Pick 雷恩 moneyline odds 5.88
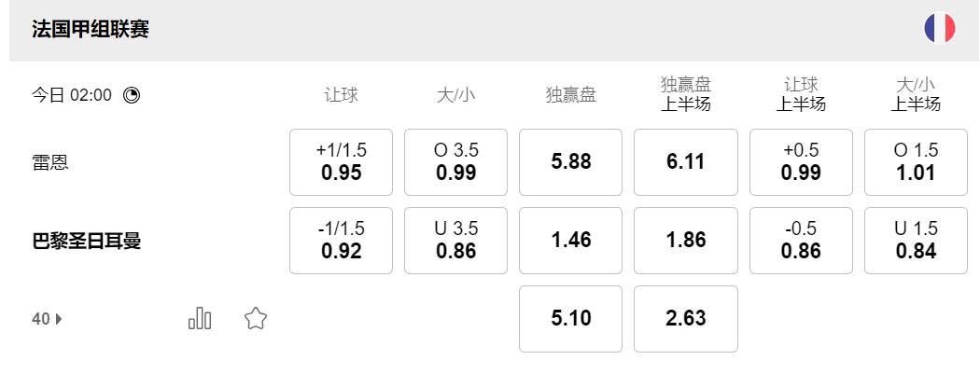This screenshot has width=980, height=374. pos(570,162)
